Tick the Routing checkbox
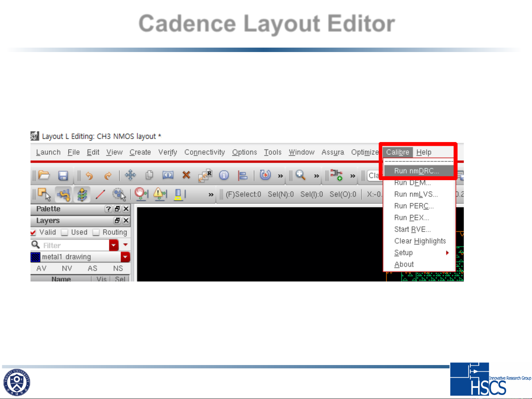The height and width of the screenshot is (399, 532). click(96, 233)
